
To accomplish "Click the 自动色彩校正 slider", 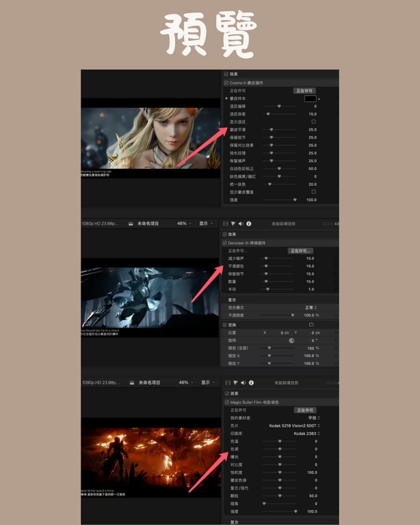I will 279,169.
